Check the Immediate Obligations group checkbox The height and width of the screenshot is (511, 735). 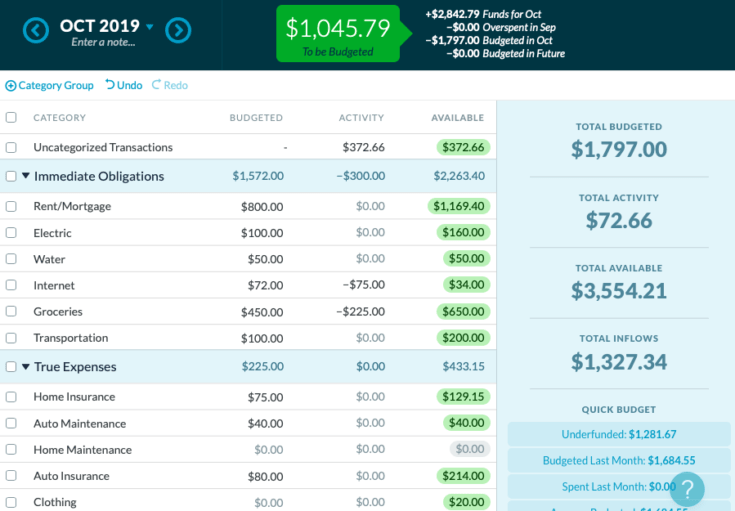coord(11,176)
